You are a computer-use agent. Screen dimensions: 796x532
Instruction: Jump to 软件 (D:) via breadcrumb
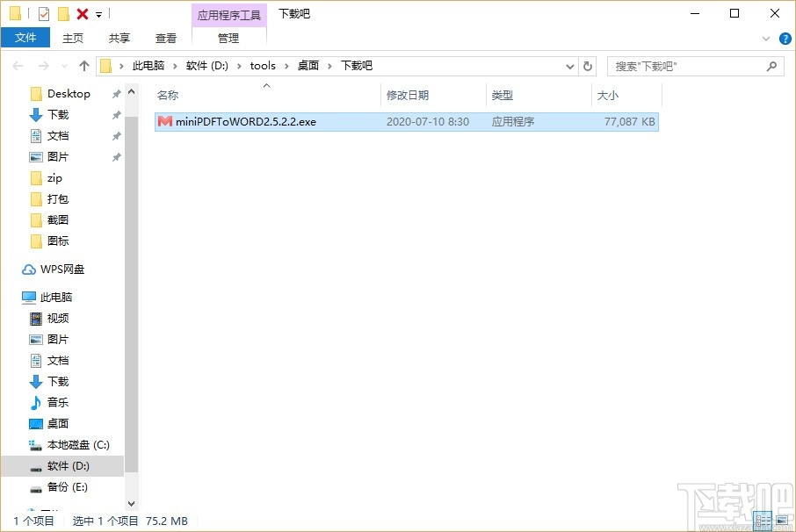(x=203, y=65)
